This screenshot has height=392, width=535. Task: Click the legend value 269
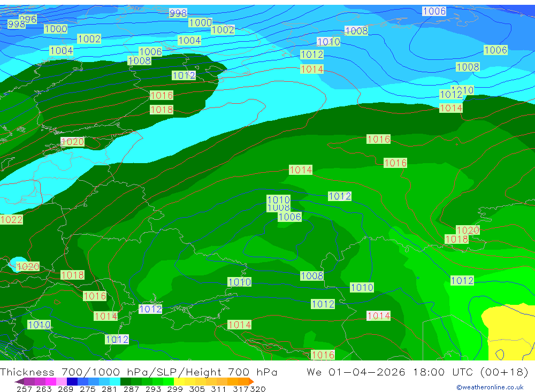[65, 389]
